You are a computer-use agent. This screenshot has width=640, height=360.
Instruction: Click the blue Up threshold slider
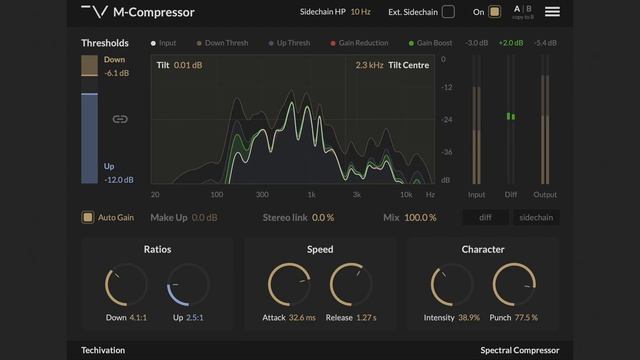tap(89, 138)
